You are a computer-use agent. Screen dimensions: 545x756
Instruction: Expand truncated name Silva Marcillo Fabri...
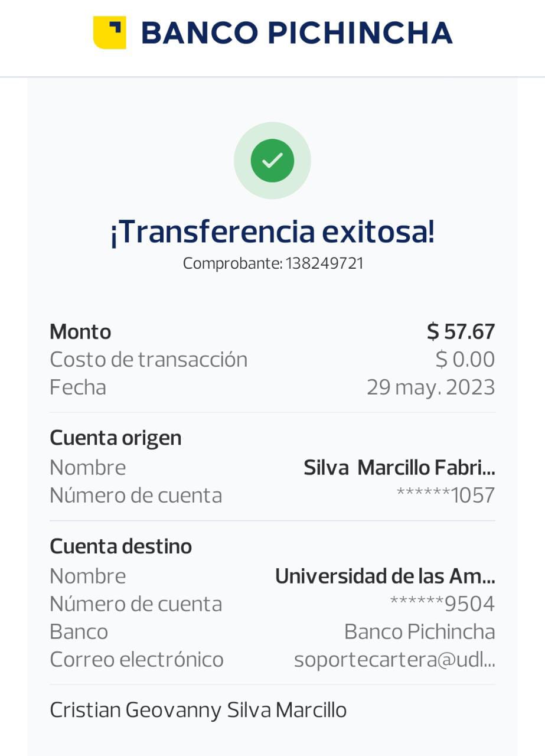pyautogui.click(x=399, y=468)
